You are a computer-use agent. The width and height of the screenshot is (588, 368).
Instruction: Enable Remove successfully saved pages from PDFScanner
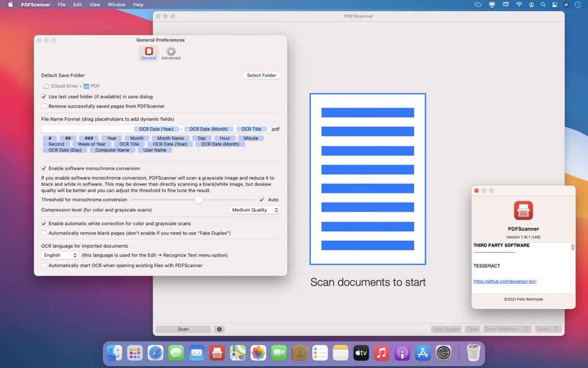coord(44,107)
